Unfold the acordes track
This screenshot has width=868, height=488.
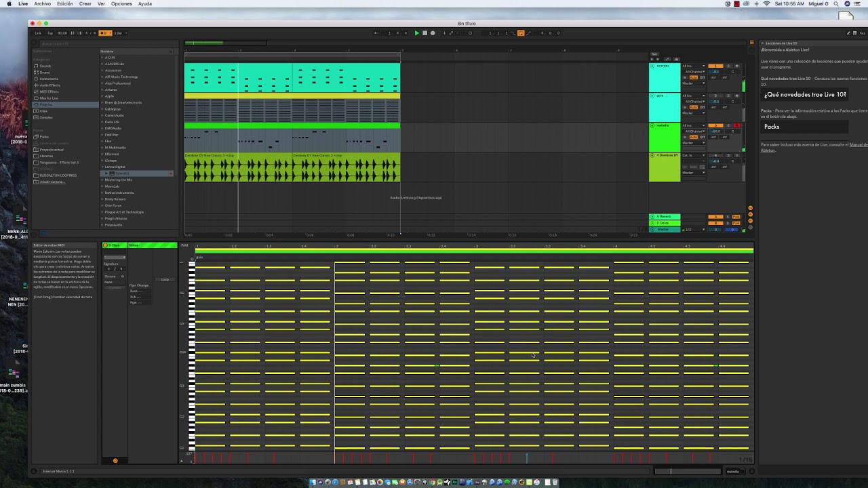pyautogui.click(x=652, y=66)
